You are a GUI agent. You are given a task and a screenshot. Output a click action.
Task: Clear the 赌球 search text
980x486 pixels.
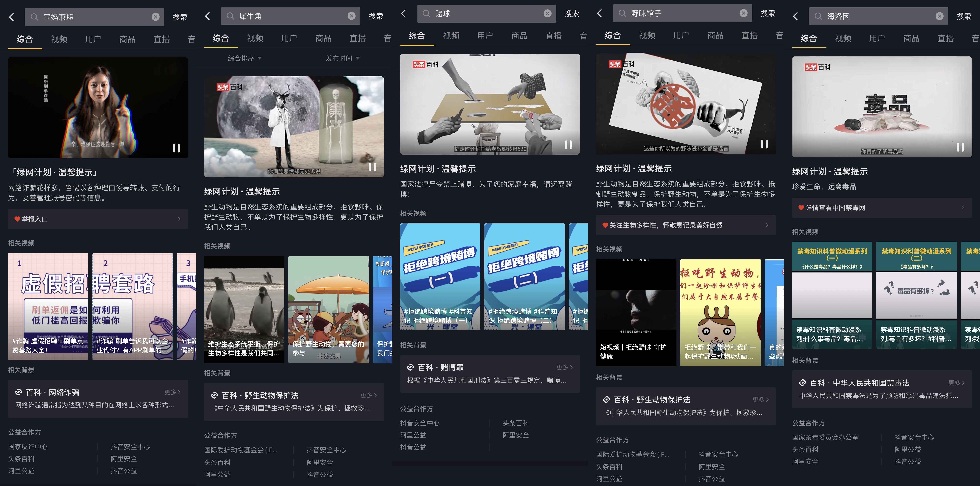tap(547, 14)
